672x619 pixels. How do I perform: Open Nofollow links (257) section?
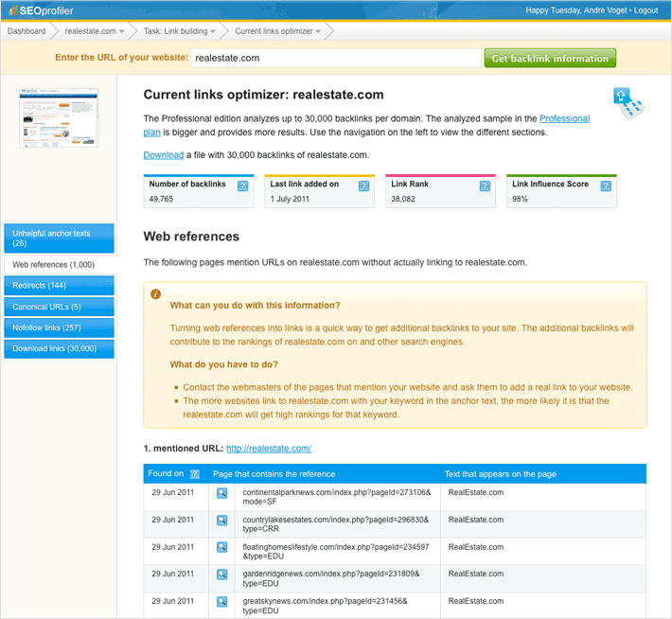coord(59,327)
